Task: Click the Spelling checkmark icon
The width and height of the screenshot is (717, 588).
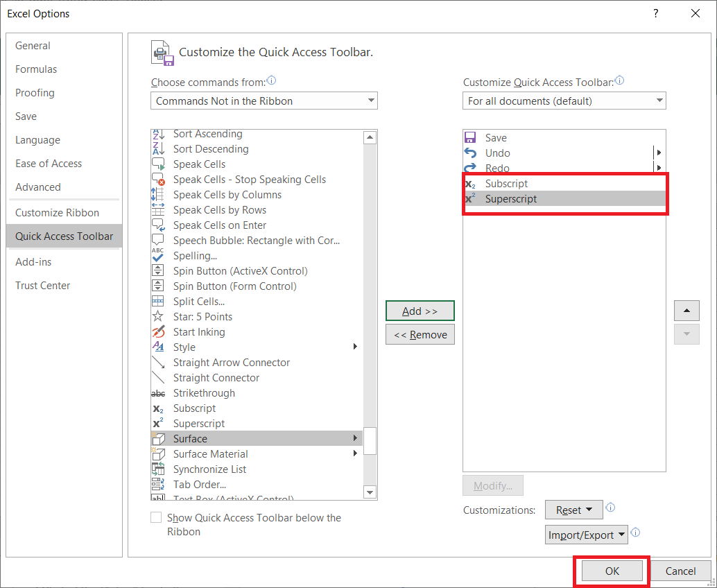Action: click(x=158, y=256)
